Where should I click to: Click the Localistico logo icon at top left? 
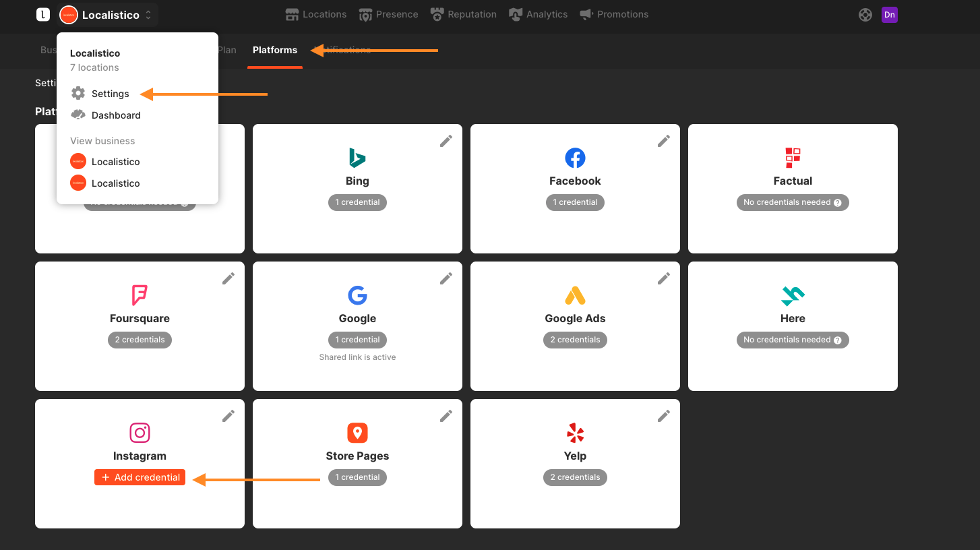tap(43, 14)
